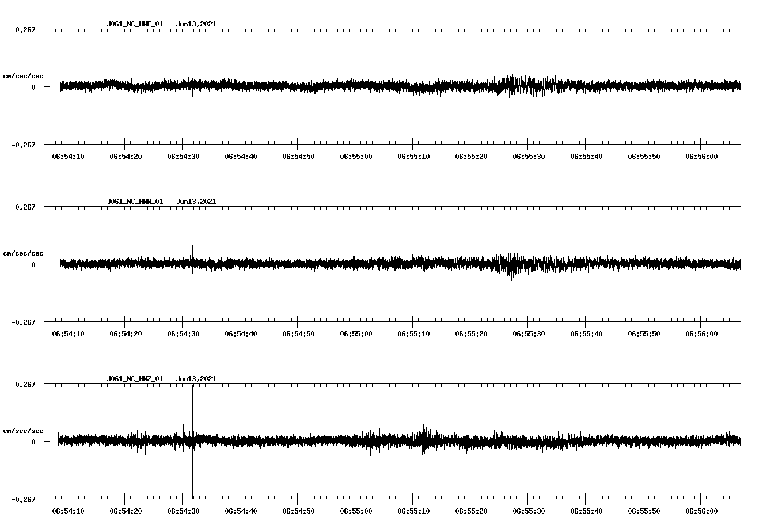Pick the 06:55:20 time label under HNE plot
782x532 pixels.
471,156
